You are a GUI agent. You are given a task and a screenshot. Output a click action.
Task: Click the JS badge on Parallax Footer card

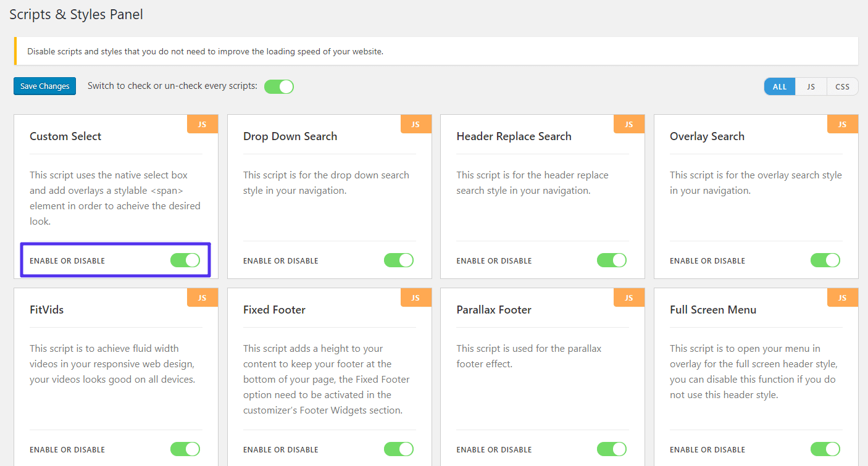coord(629,297)
